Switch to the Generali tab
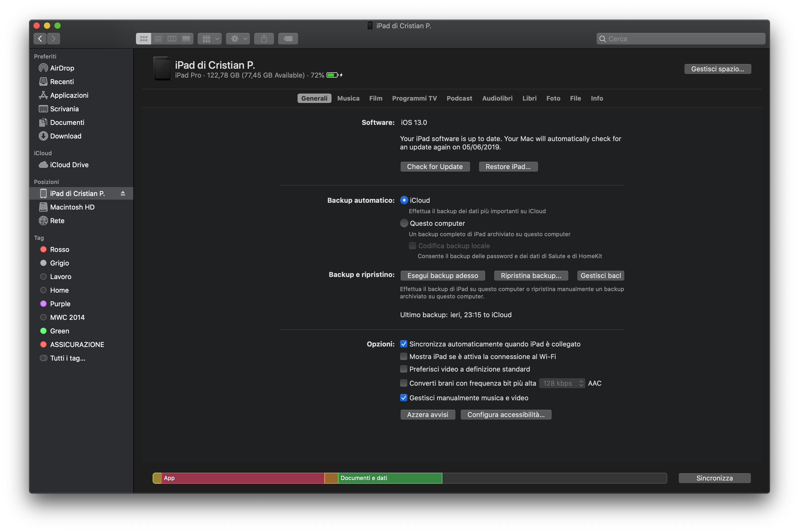799x532 pixels. (x=314, y=99)
